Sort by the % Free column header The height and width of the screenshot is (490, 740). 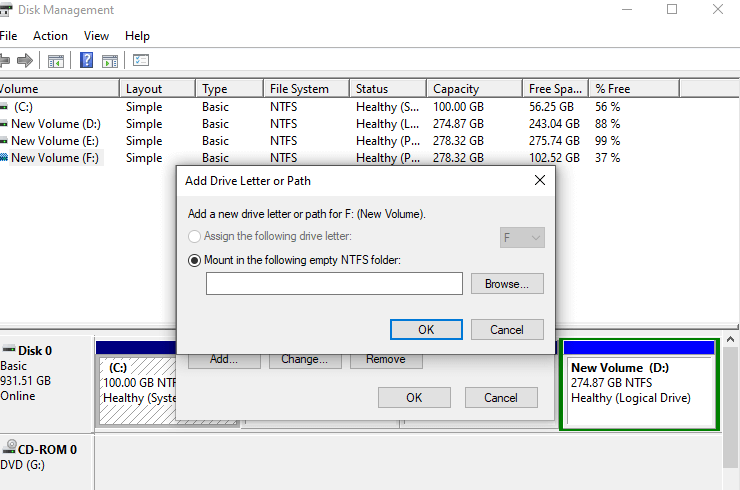634,89
